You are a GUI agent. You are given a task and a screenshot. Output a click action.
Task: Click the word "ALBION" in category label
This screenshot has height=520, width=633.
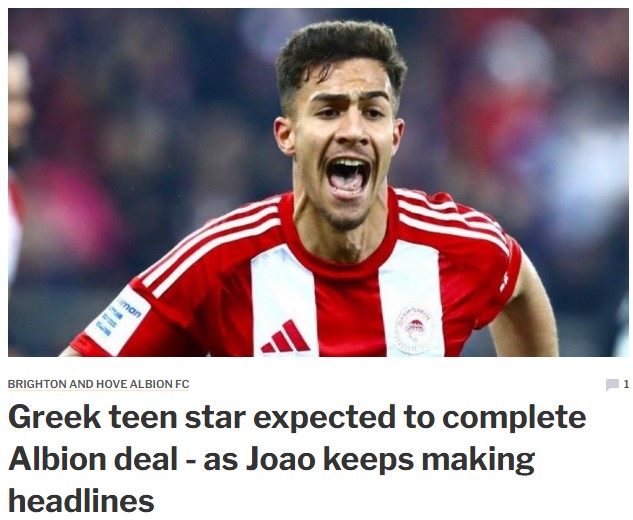[151, 384]
